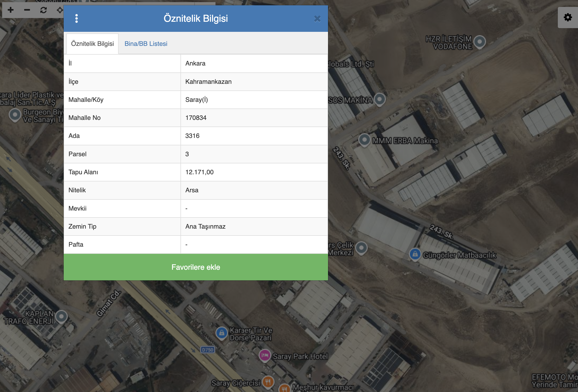Click the Saray Ciğercisi restaurant marker
Image resolution: width=578 pixels, height=392 pixels.
(268, 382)
